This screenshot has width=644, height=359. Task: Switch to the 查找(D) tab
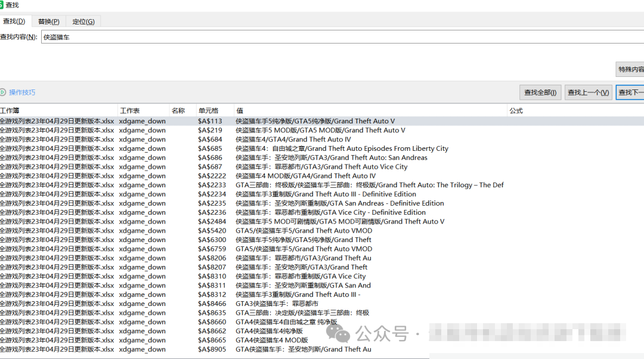tap(14, 21)
